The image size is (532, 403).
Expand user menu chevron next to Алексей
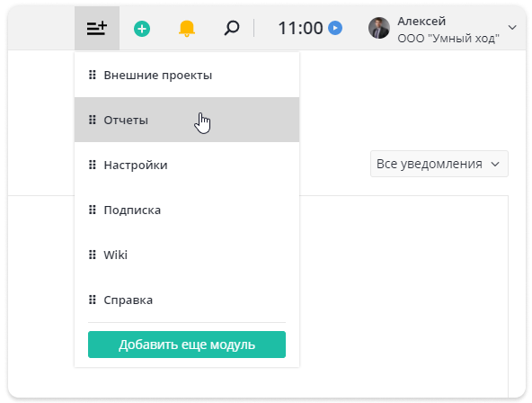[512, 28]
